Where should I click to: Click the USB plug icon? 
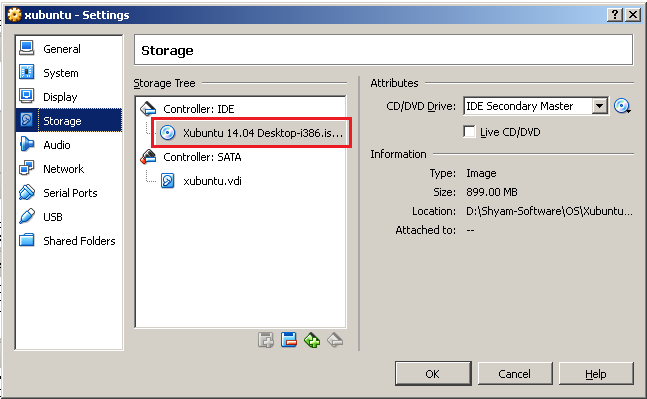pyautogui.click(x=27, y=216)
